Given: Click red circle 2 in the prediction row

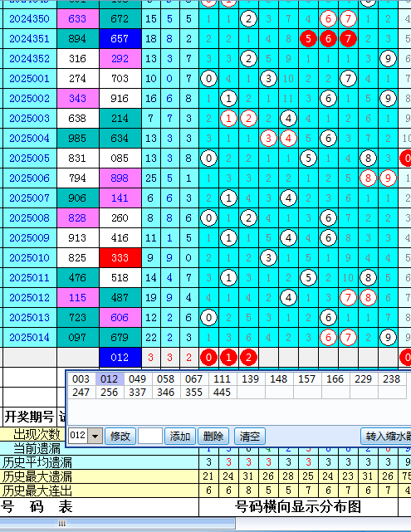Looking at the screenshot, I should (248, 357).
